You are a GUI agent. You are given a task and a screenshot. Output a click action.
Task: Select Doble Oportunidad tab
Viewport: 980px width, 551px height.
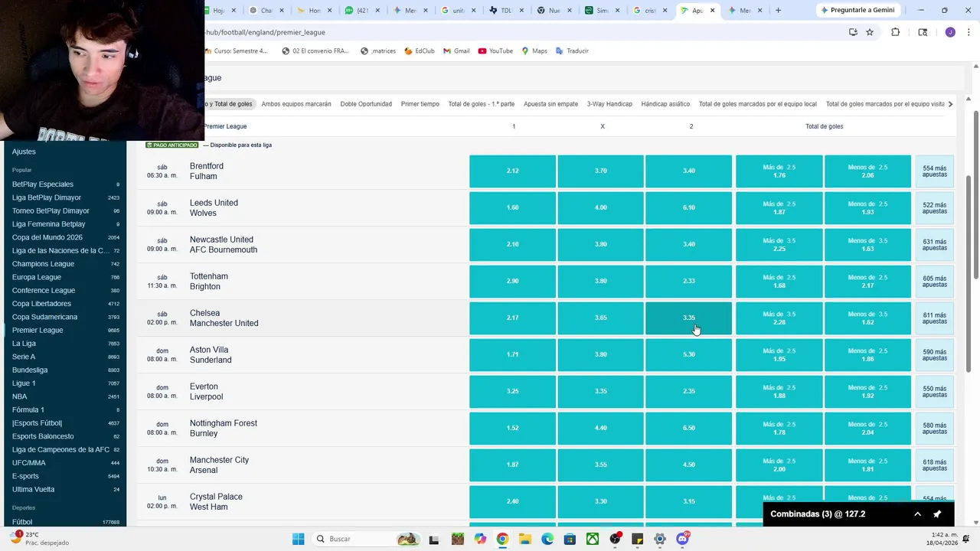tap(366, 104)
